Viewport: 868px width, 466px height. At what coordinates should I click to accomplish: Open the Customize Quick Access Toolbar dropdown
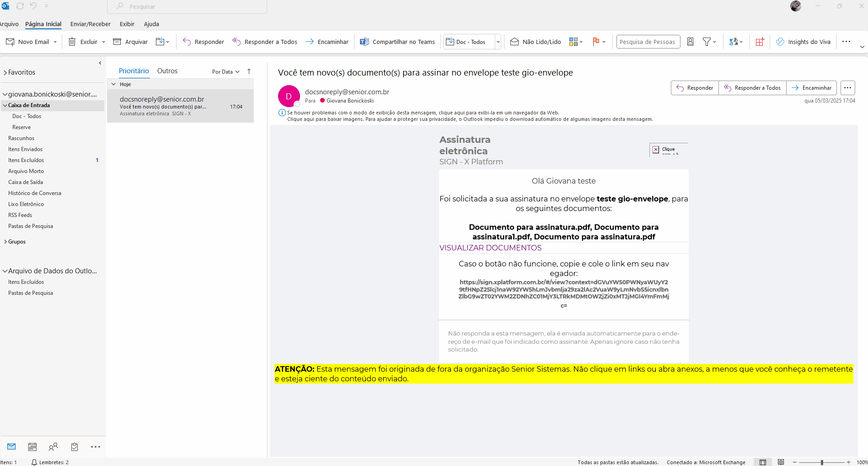click(x=47, y=6)
